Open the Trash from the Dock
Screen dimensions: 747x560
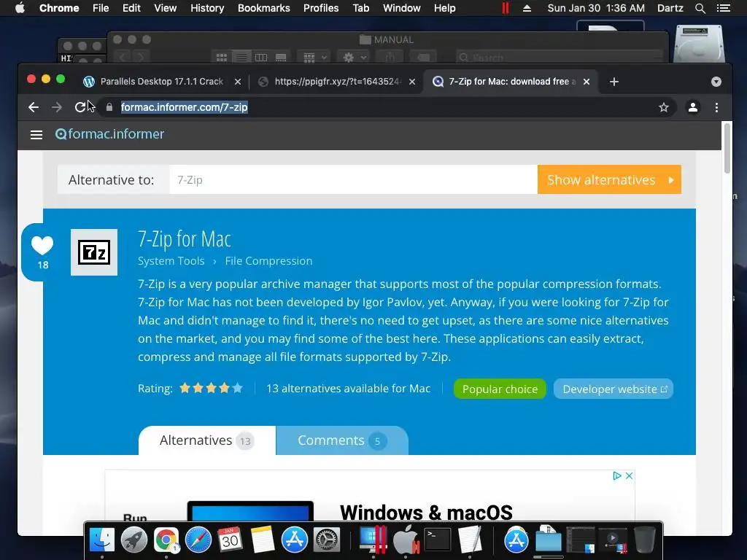click(x=645, y=540)
